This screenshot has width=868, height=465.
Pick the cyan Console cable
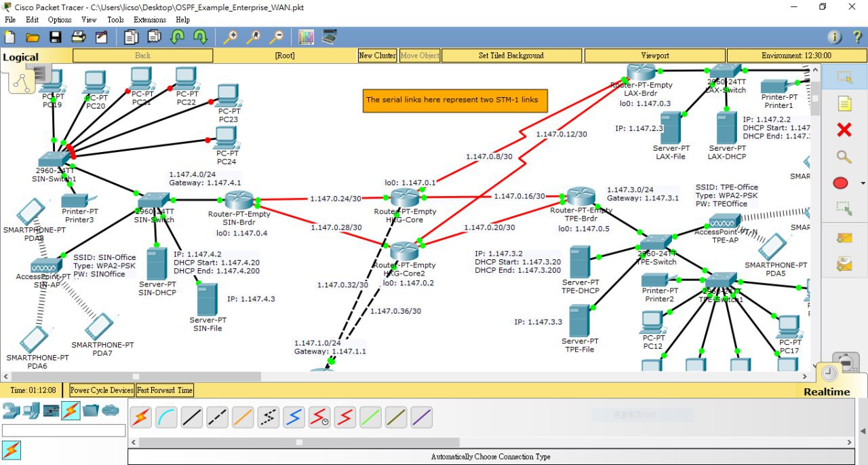click(x=166, y=417)
